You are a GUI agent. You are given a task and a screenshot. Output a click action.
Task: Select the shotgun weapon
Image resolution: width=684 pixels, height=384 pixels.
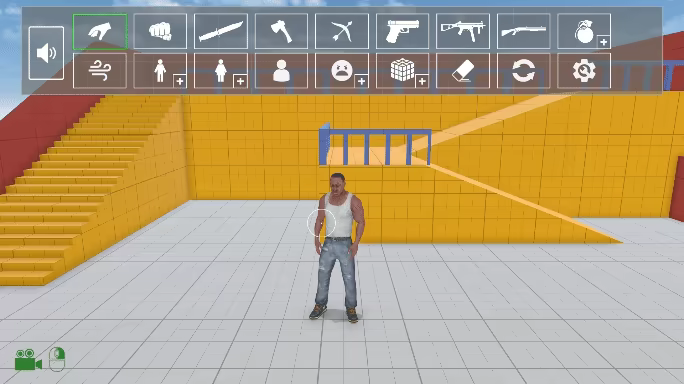point(523,31)
